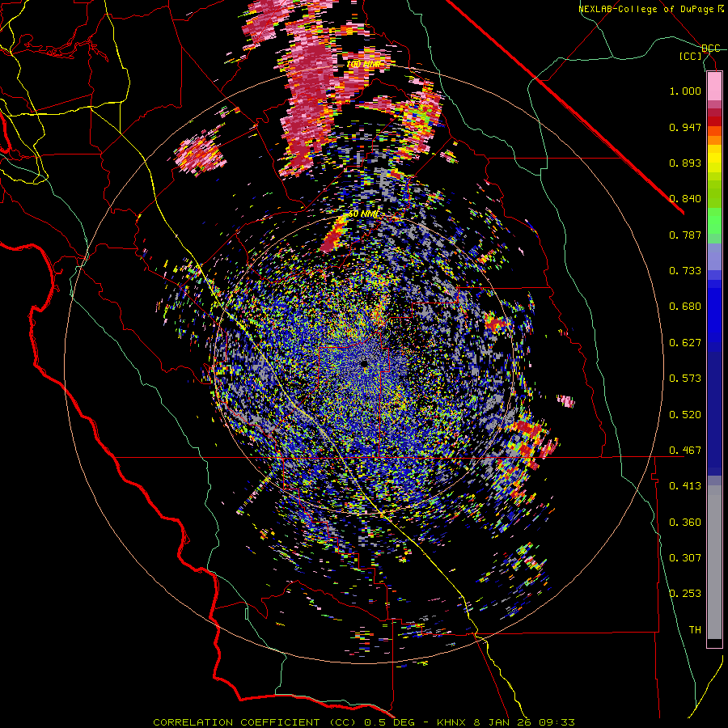Image resolution: width=728 pixels, height=728 pixels.
Task: Click the BCC label above the color bar
Action: pos(710,49)
